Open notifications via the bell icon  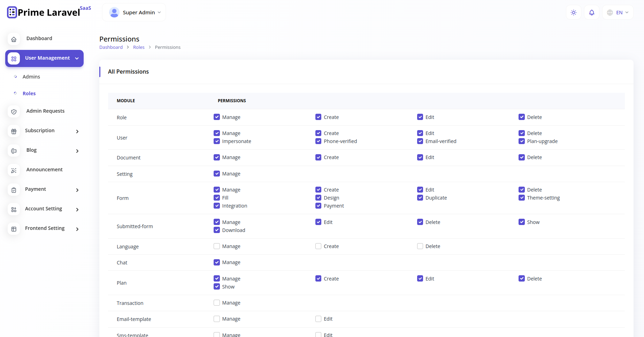tap(591, 12)
